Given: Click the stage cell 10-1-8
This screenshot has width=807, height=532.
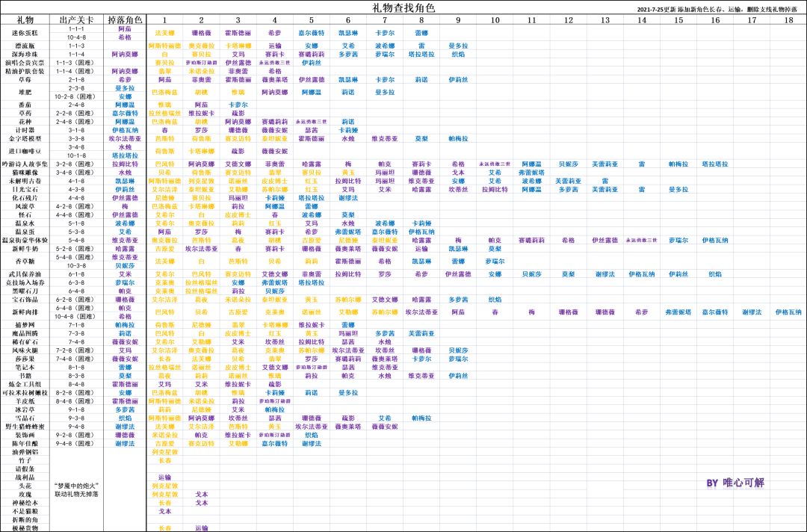Looking at the screenshot, I should pos(77,155).
